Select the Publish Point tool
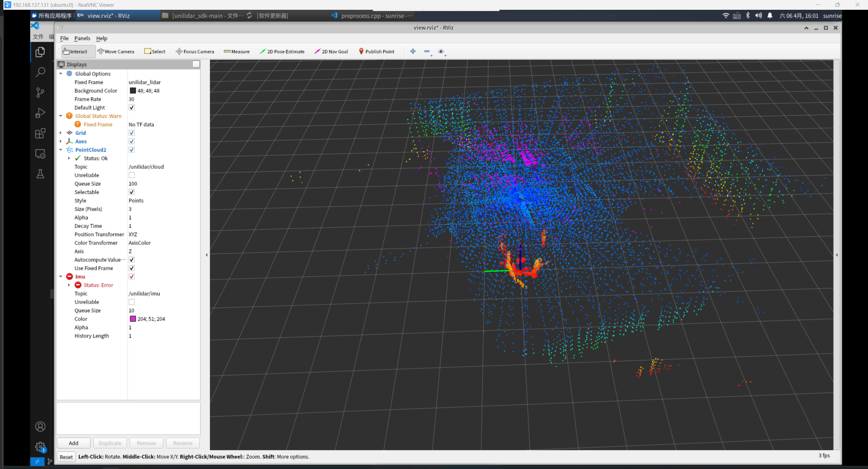The height and width of the screenshot is (469, 868). [376, 51]
